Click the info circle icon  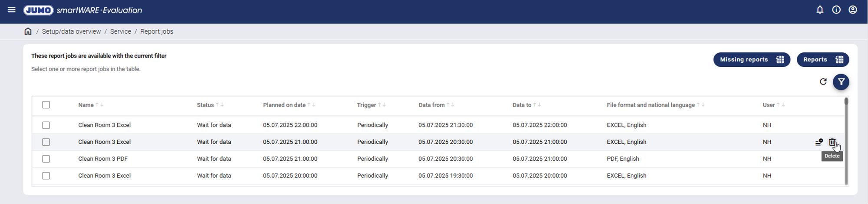[x=836, y=10]
